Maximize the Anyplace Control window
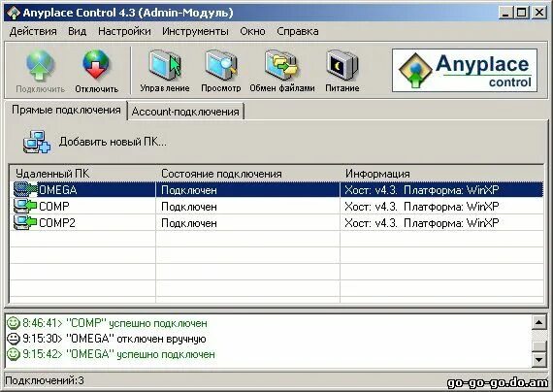 point(522,13)
